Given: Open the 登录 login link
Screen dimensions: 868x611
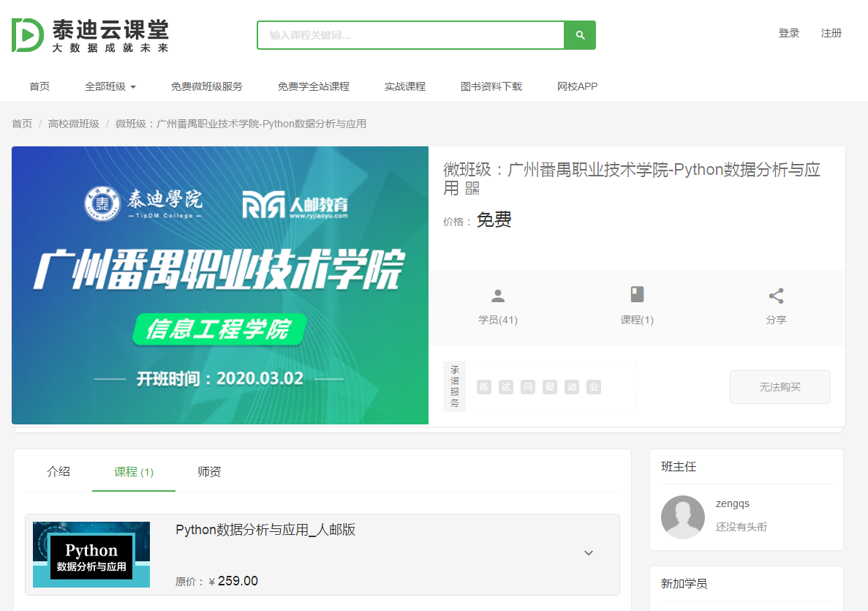Looking at the screenshot, I should pyautogui.click(x=789, y=33).
